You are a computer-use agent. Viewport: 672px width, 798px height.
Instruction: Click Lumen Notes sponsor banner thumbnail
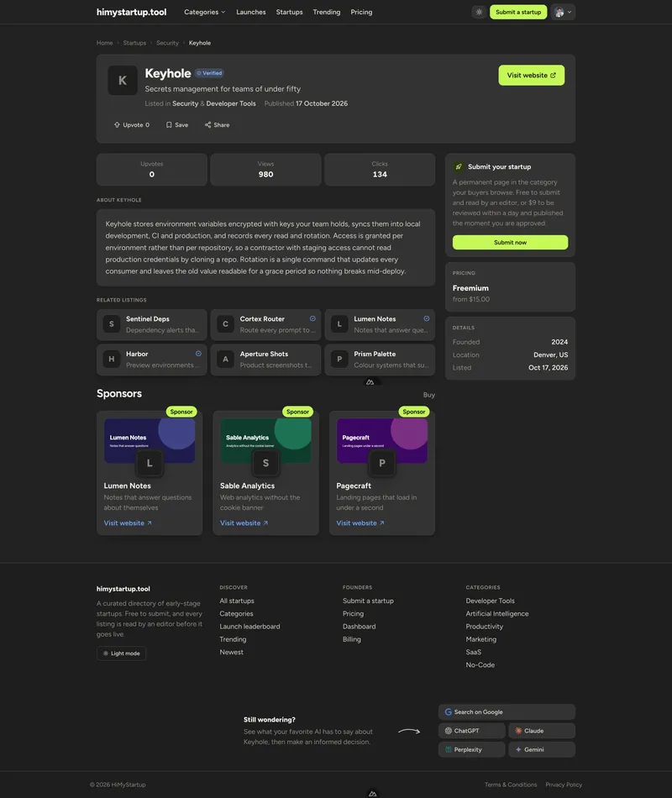point(150,441)
